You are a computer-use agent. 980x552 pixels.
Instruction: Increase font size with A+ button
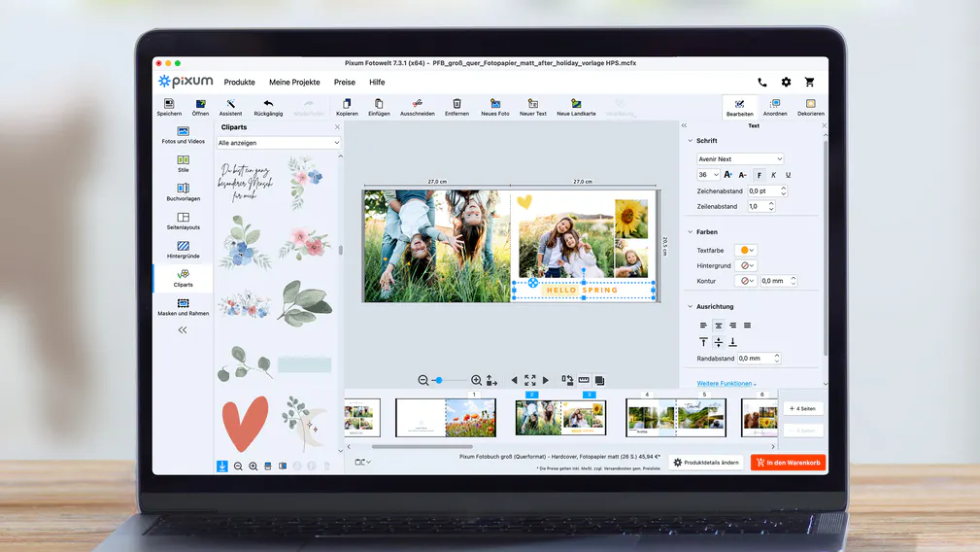click(727, 175)
